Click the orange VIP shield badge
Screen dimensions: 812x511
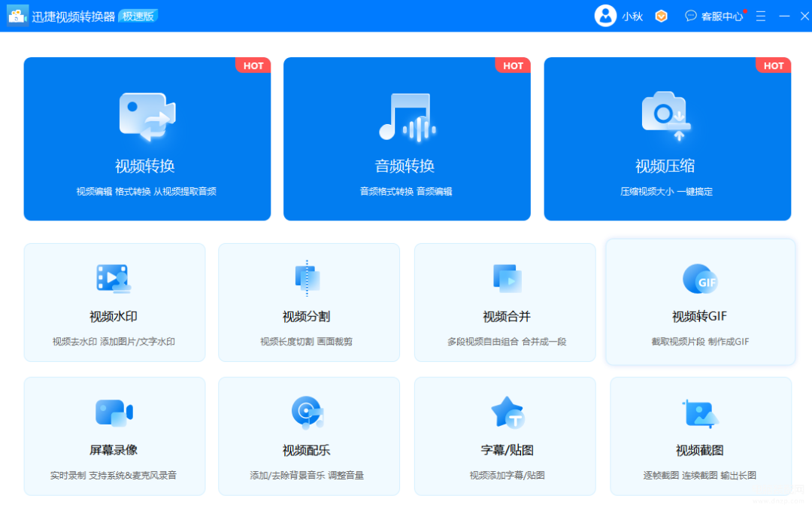(661, 16)
